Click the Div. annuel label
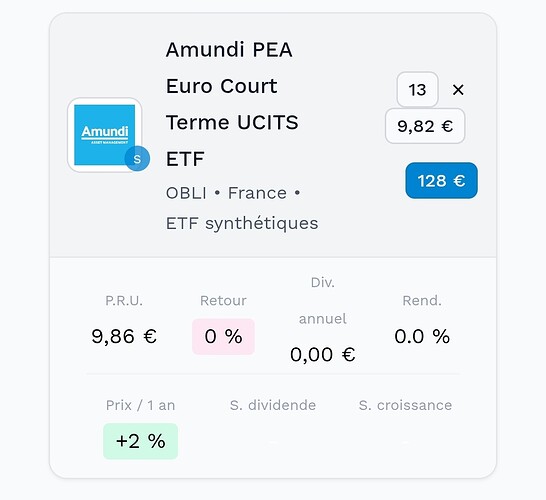 point(322,301)
